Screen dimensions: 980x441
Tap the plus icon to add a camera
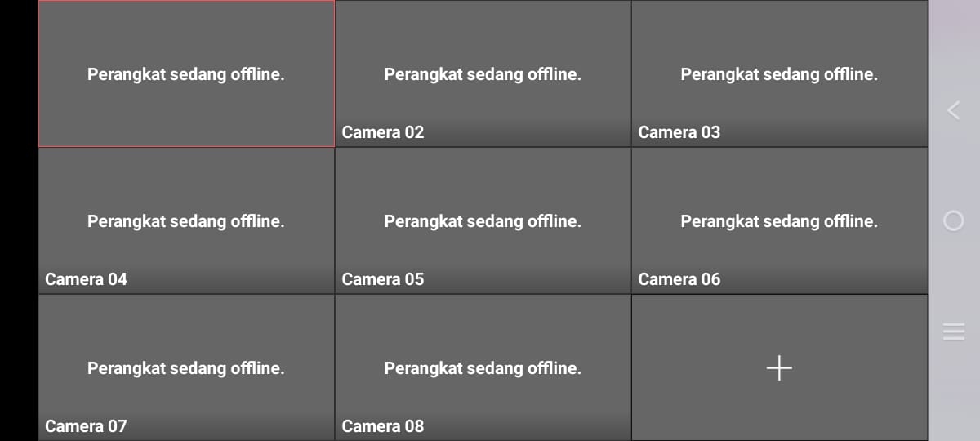click(x=779, y=368)
